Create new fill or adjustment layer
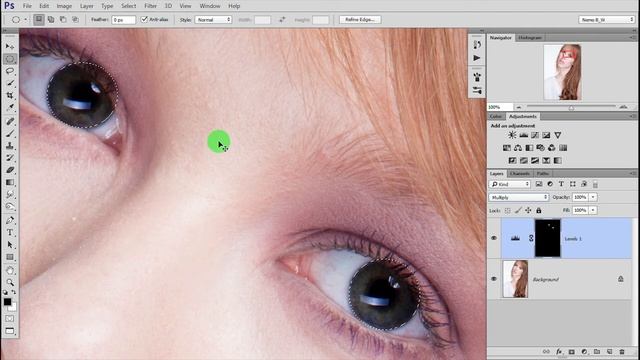 [x=584, y=352]
